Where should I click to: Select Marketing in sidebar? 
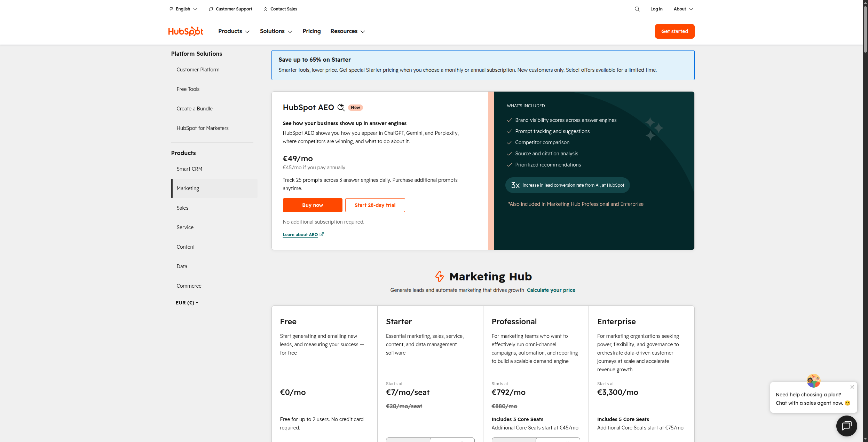214,188
